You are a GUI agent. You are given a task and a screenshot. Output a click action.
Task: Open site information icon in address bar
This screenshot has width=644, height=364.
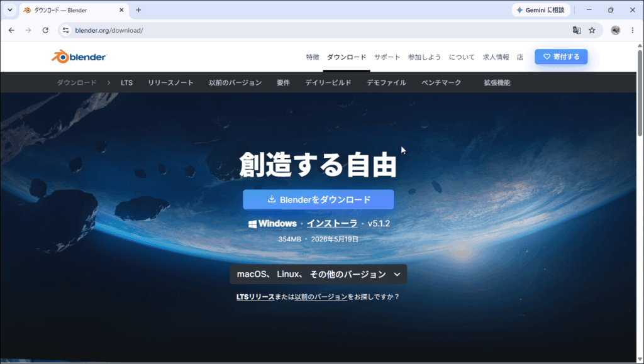65,30
